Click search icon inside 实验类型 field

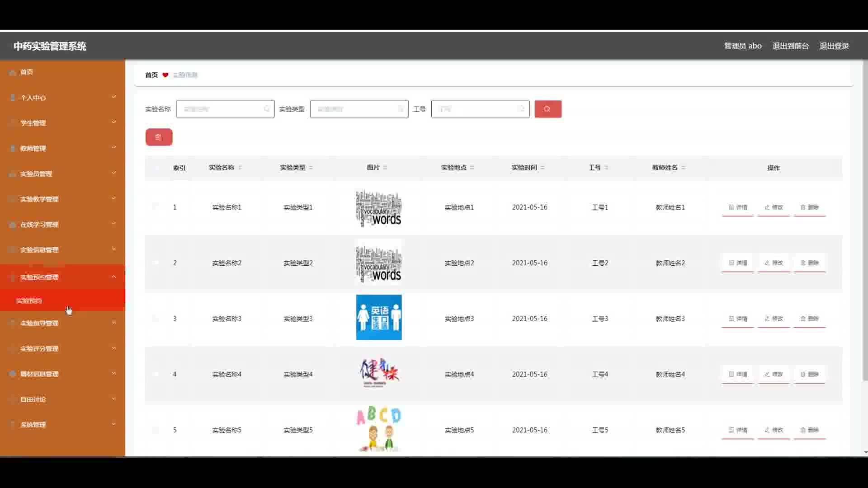[x=401, y=109]
